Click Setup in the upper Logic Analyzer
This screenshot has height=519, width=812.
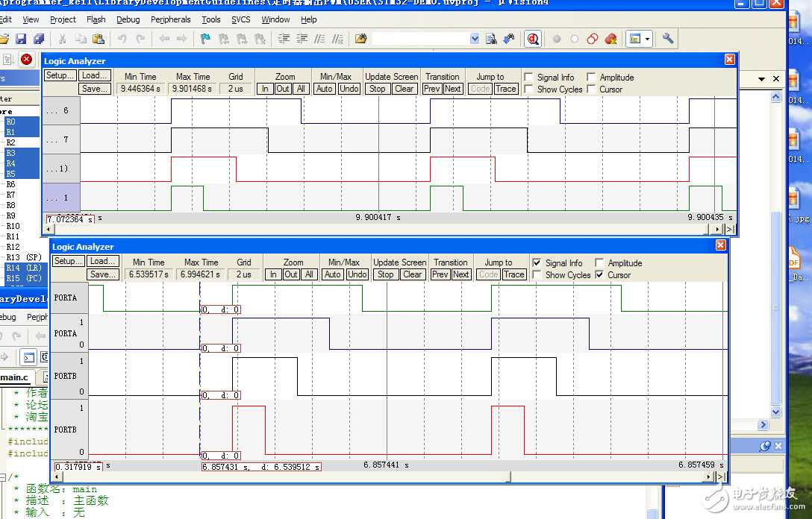(x=60, y=75)
